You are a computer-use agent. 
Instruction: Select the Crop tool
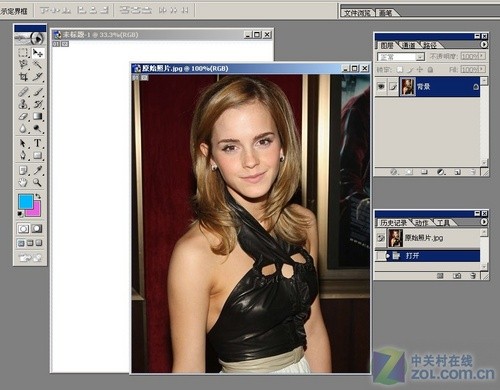pyautogui.click(x=23, y=77)
